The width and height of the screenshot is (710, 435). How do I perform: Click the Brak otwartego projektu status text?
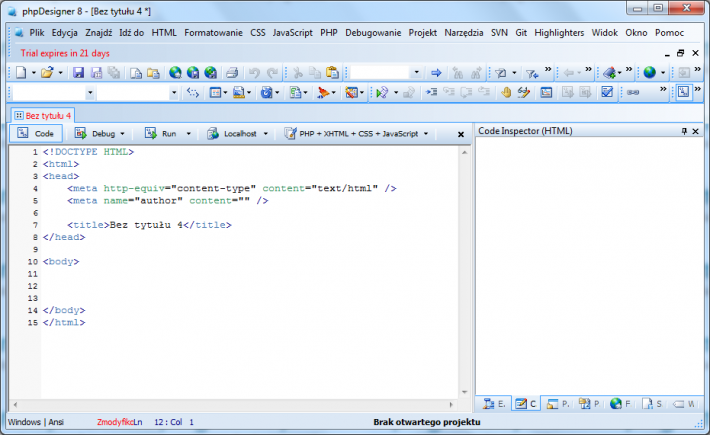pyautogui.click(x=427, y=422)
